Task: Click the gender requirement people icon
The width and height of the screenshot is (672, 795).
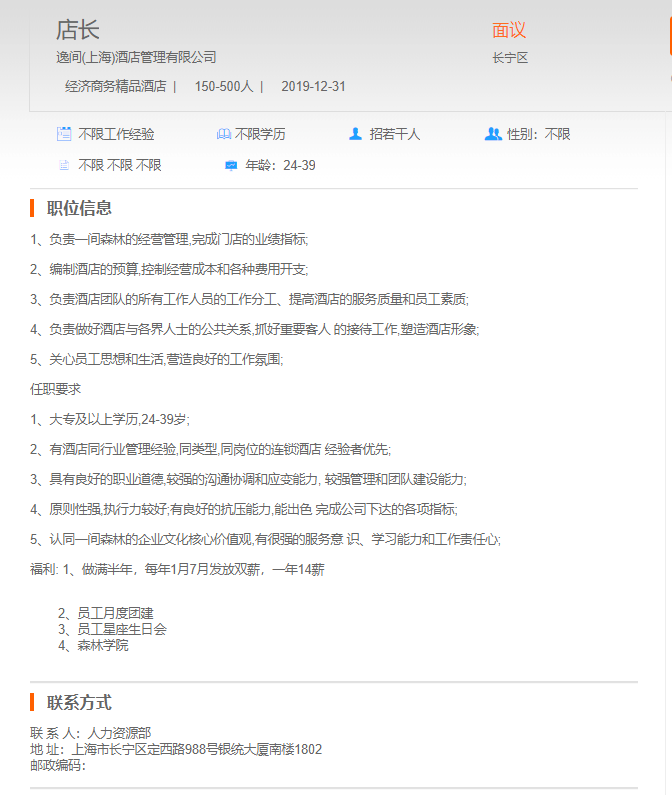Action: 492,134
